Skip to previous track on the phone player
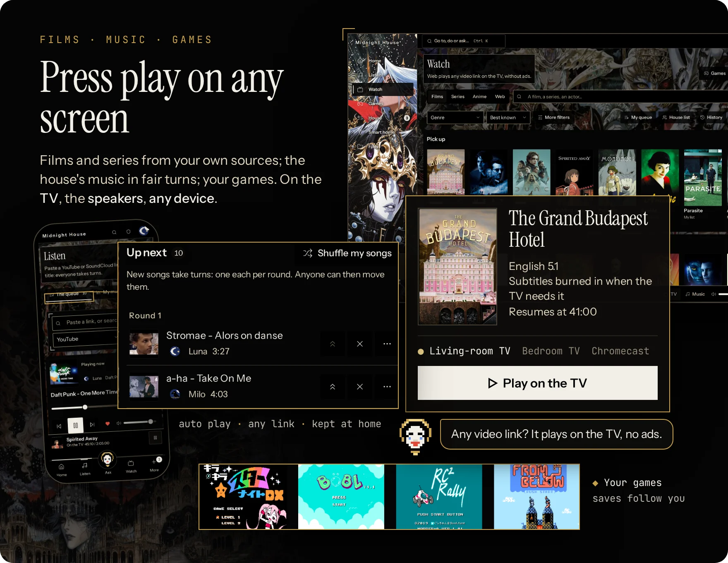Image resolution: width=728 pixels, height=563 pixels. (59, 426)
